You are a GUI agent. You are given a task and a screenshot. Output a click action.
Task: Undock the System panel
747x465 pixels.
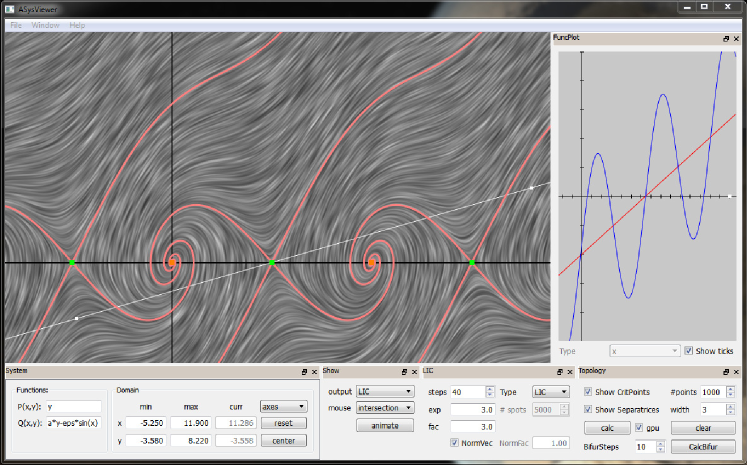[x=304, y=371]
